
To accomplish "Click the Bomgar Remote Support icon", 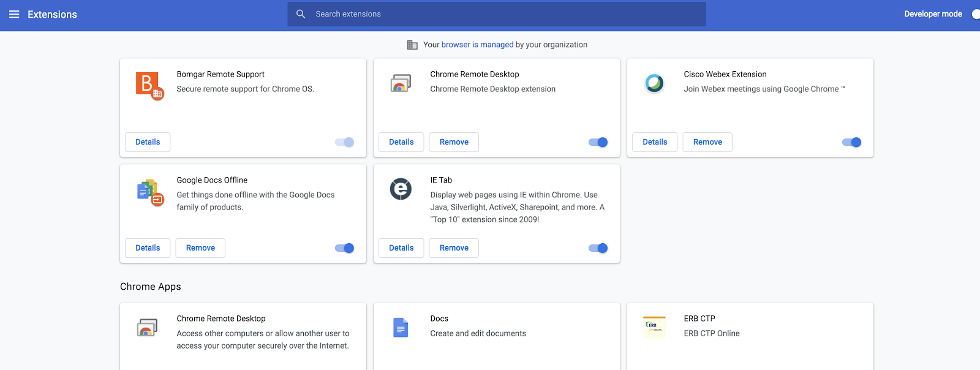I will (149, 86).
